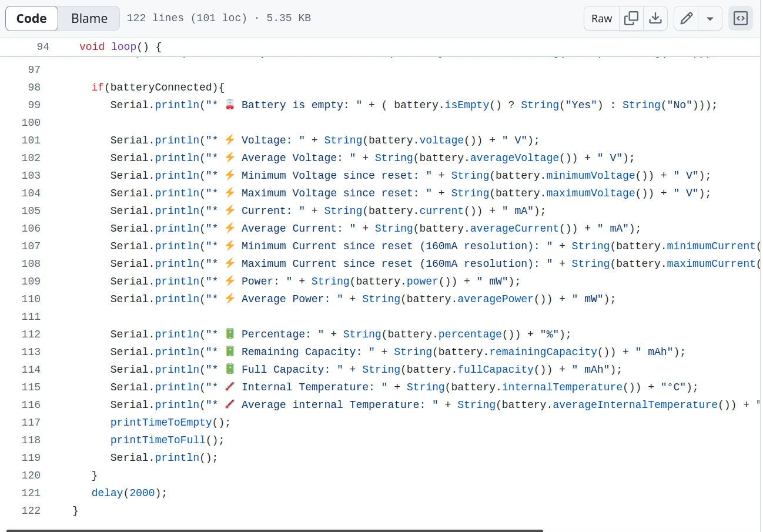Click the println call on line 119
Screen dimensions: 763x532
(177, 457)
